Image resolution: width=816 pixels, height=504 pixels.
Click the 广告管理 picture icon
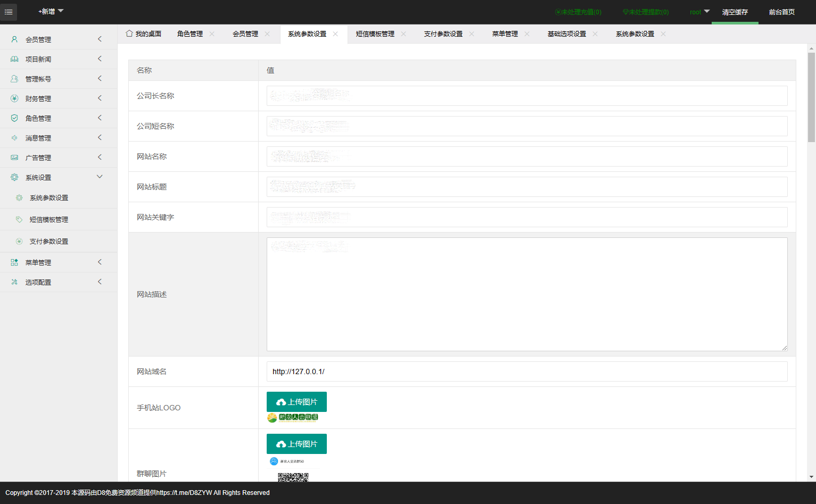[x=14, y=158]
